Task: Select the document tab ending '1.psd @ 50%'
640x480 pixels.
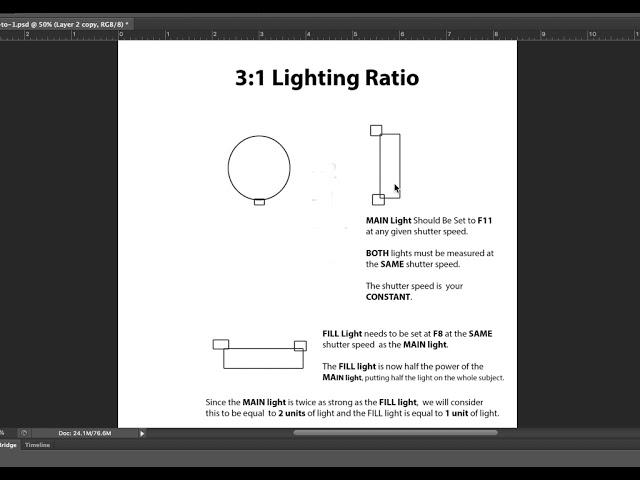Action: (64, 24)
